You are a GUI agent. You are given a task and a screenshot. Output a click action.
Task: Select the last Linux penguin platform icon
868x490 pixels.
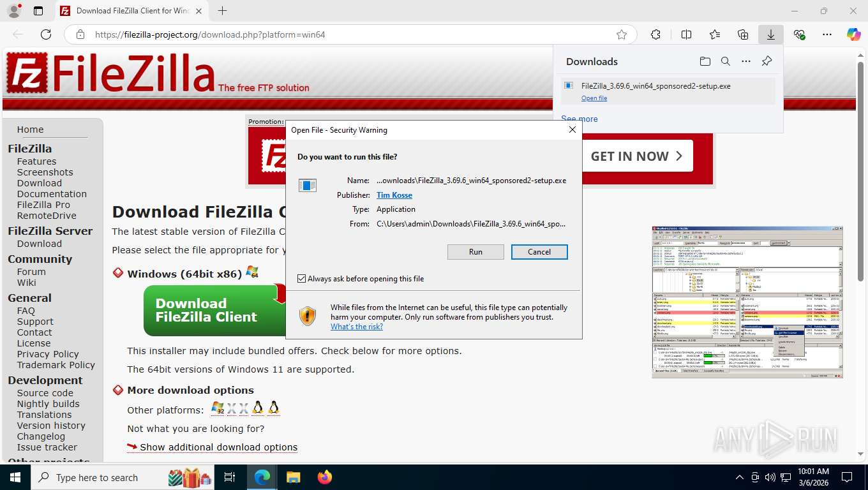(273, 408)
